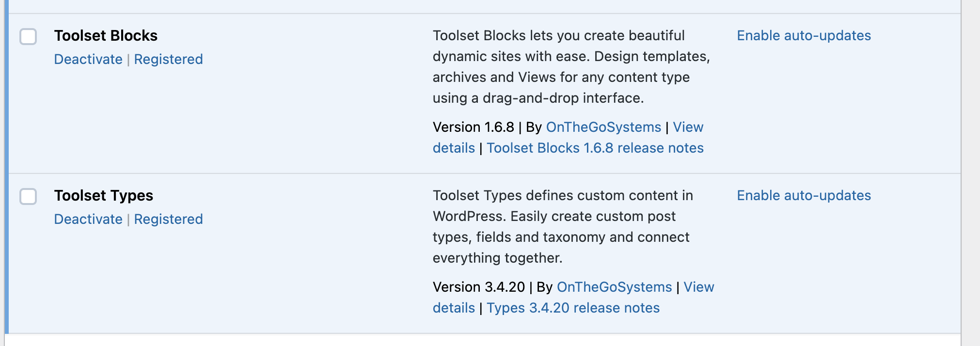The height and width of the screenshot is (346, 980).
Task: Open Types 3.4.20 release notes
Action: pyautogui.click(x=573, y=308)
